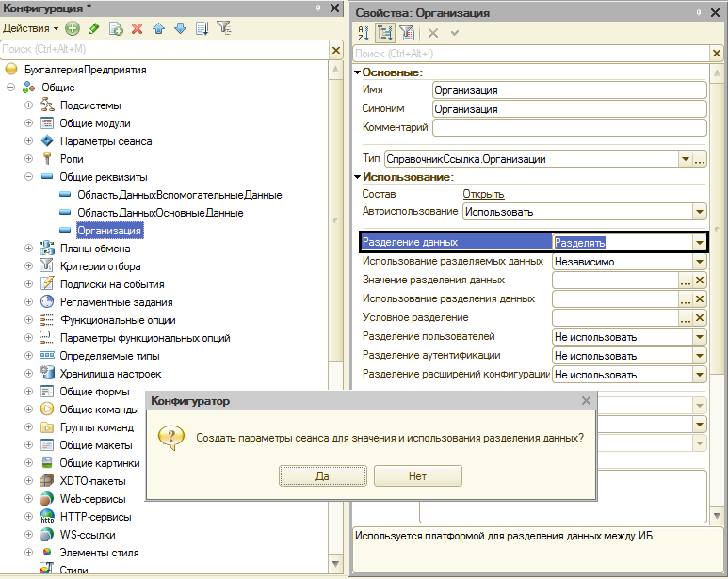Click the Комментарий input field
Image resolution: width=728 pixels, height=579 pixels.
click(x=569, y=127)
